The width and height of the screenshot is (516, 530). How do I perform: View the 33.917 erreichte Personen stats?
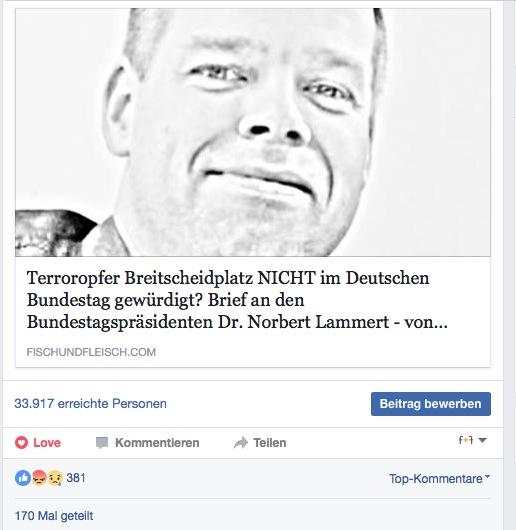coord(90,404)
